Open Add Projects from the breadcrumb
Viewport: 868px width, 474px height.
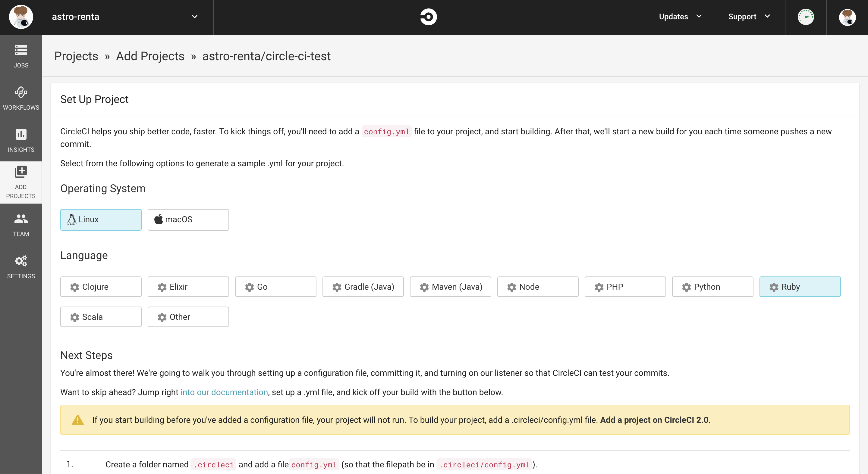click(x=150, y=56)
